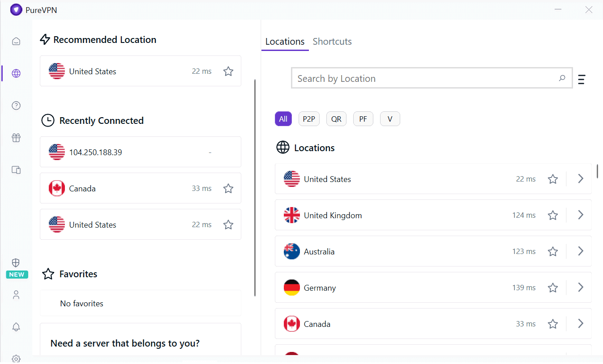Open the settings gear sidebar icon
This screenshot has width=603, height=364.
coord(16,359)
